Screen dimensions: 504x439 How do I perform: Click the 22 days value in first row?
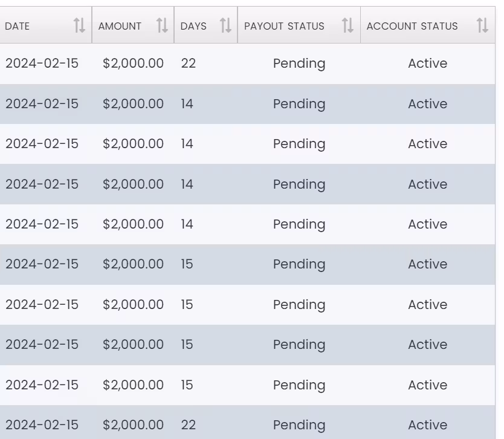click(188, 63)
